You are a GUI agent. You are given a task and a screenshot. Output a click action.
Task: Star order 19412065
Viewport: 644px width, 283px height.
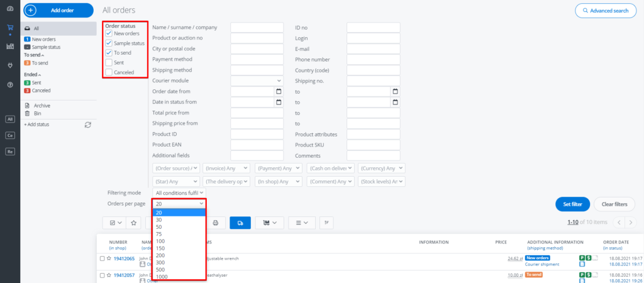(109, 258)
